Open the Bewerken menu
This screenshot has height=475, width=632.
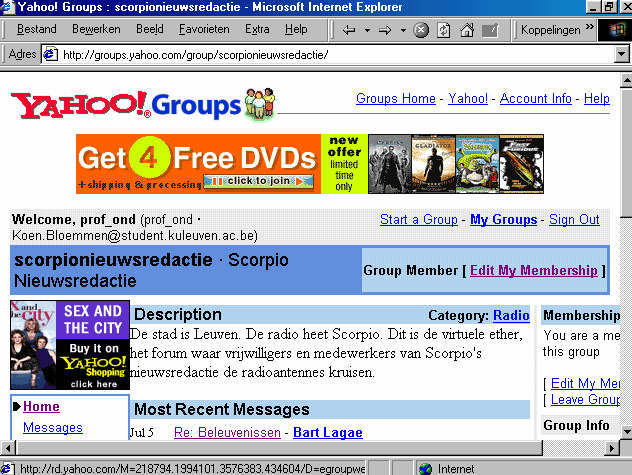96,29
